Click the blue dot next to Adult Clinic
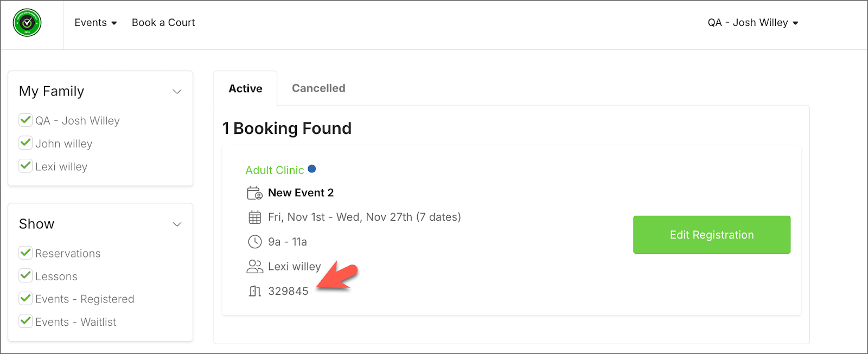This screenshot has height=354, width=868. [x=312, y=169]
